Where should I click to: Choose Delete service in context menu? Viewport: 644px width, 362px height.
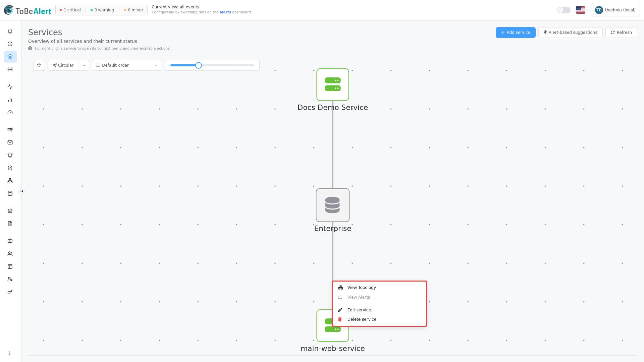pos(379,319)
